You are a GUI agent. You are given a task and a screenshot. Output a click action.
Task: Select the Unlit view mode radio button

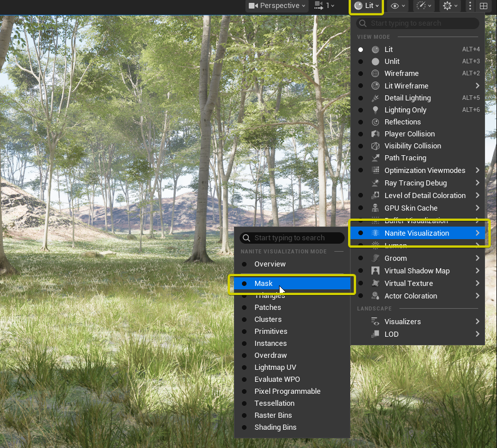[361, 62]
